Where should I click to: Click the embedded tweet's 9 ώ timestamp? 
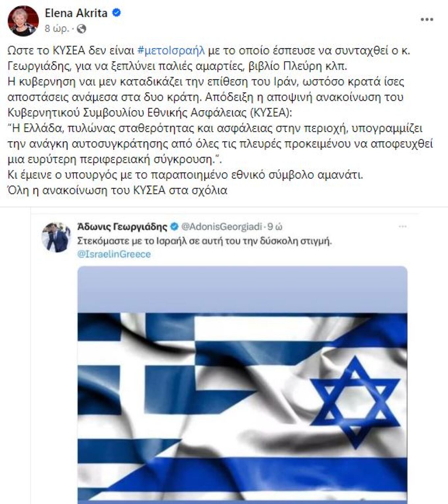[275, 227]
